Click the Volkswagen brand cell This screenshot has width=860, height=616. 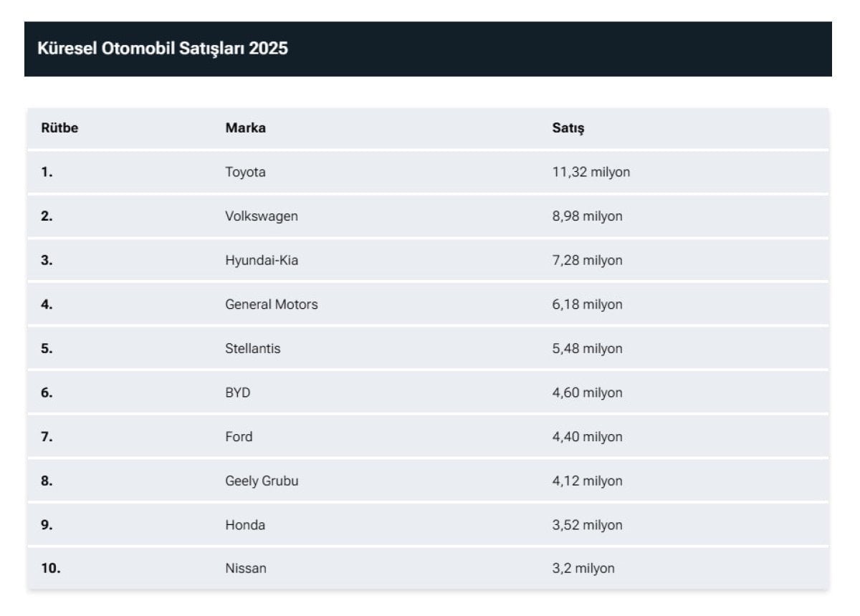(261, 216)
